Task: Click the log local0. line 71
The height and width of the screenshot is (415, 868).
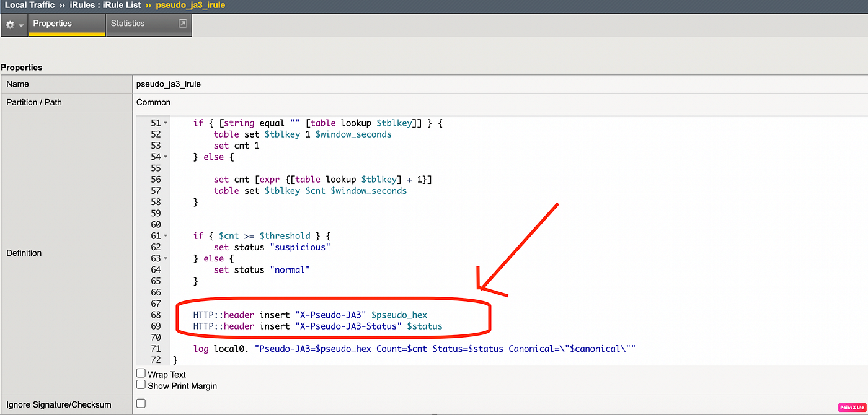Action: pyautogui.click(x=414, y=349)
